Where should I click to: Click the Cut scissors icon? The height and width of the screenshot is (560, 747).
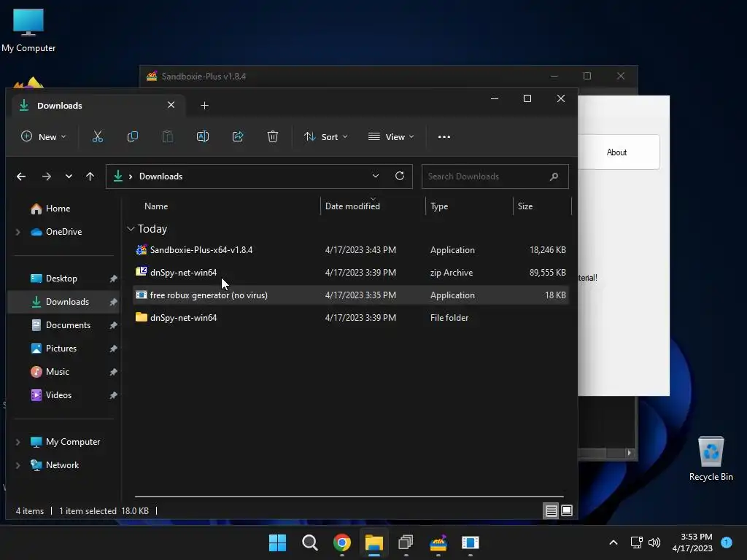[x=98, y=136]
